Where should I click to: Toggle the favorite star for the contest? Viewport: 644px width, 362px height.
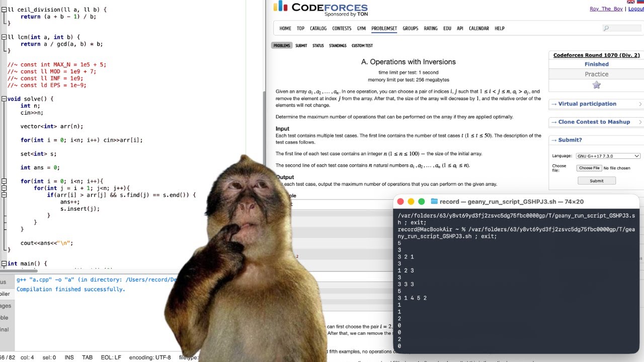coord(597,85)
